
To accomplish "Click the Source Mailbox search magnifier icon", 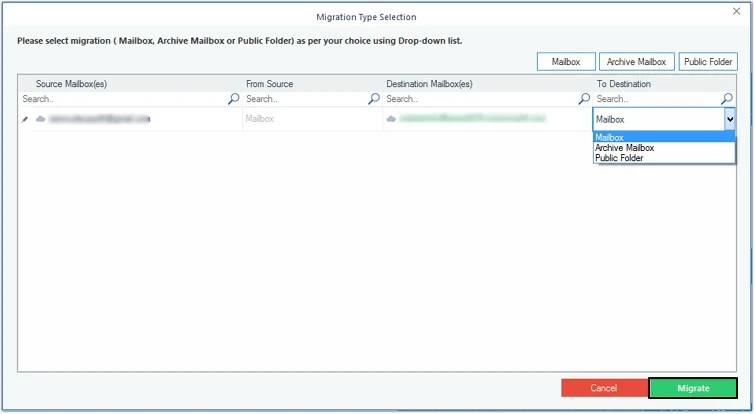I will [x=234, y=99].
